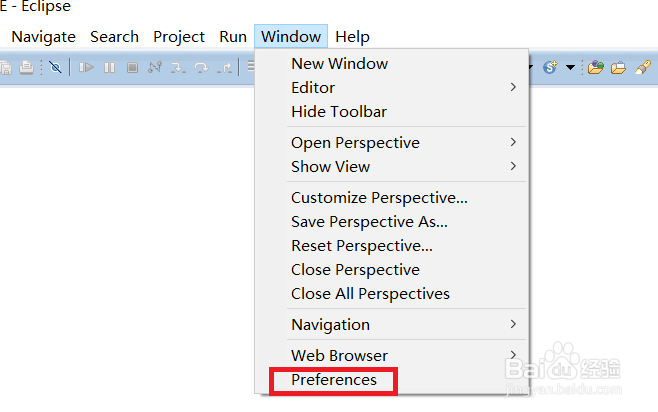Expand the Open Perspective submenu
This screenshot has width=658, height=412.
[x=390, y=143]
